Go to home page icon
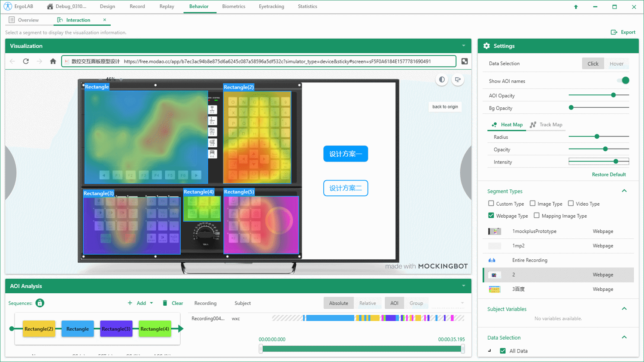The width and height of the screenshot is (644, 362). click(x=53, y=61)
